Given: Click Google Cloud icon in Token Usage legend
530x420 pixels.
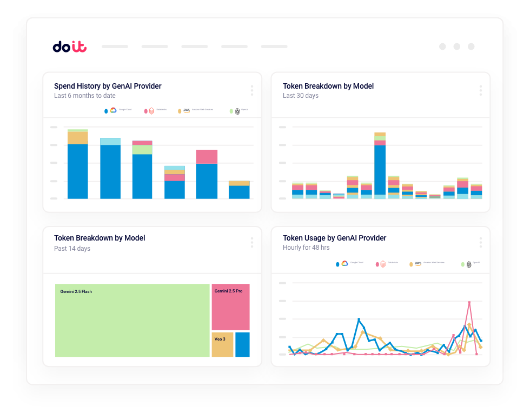Looking at the screenshot, I should pos(345,264).
